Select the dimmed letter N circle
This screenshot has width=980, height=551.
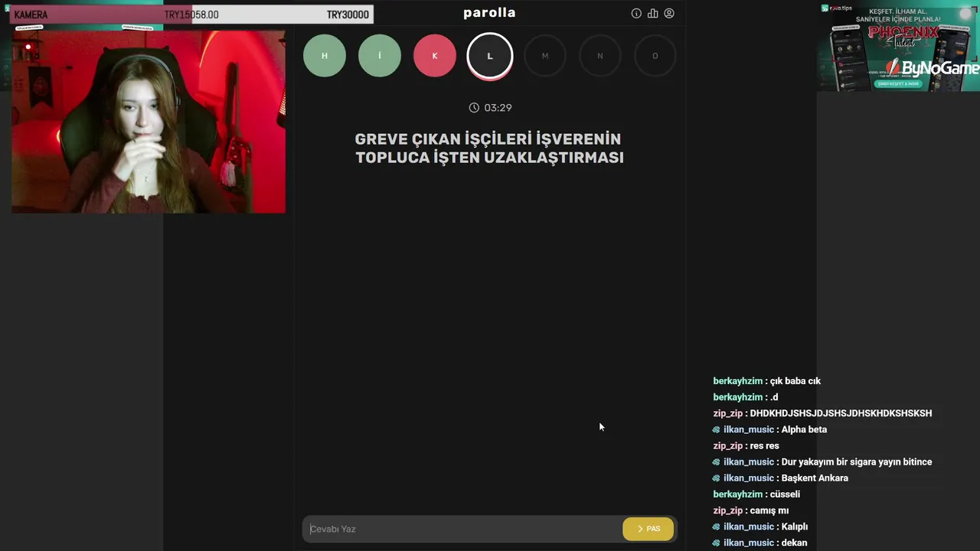tap(600, 56)
